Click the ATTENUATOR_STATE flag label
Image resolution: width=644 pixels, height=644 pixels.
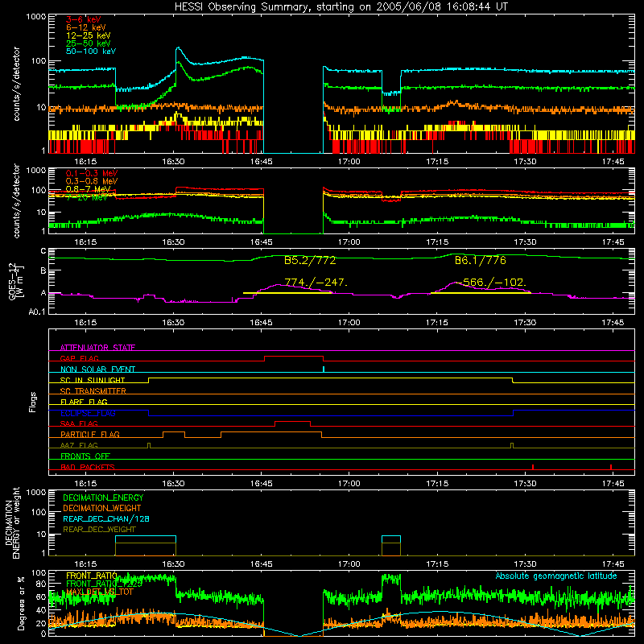point(97,348)
